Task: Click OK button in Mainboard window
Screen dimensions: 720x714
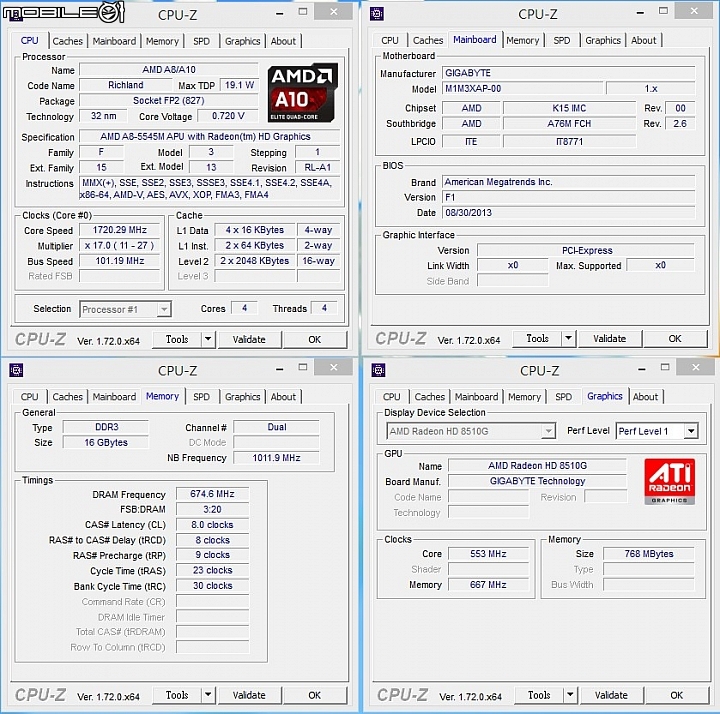Action: [675, 338]
